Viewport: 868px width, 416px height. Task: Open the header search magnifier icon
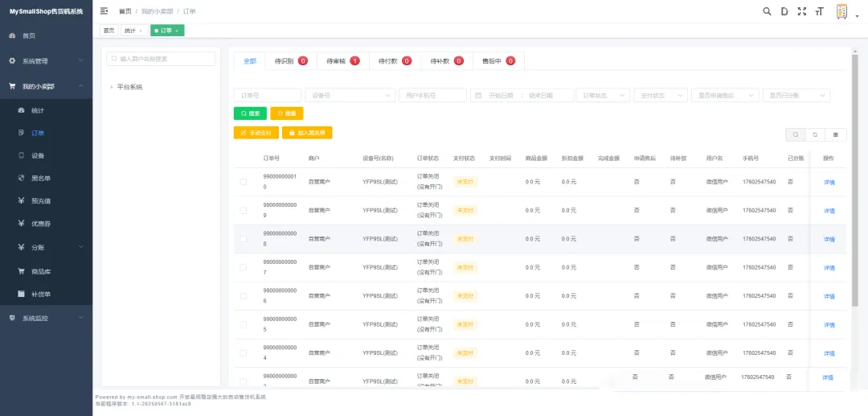pos(767,11)
